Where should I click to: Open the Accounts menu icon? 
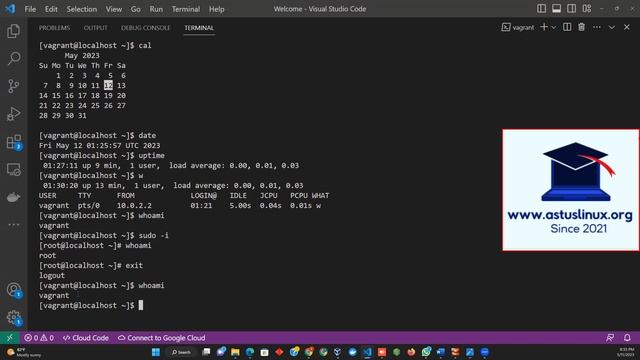click(14, 290)
